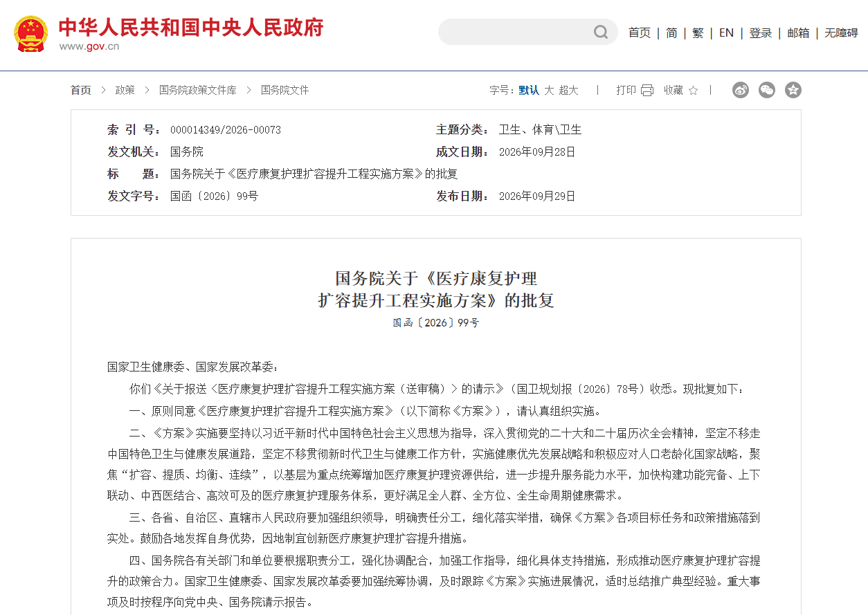The image size is (868, 615).
Task: Set font size to 大
Action: point(549,91)
